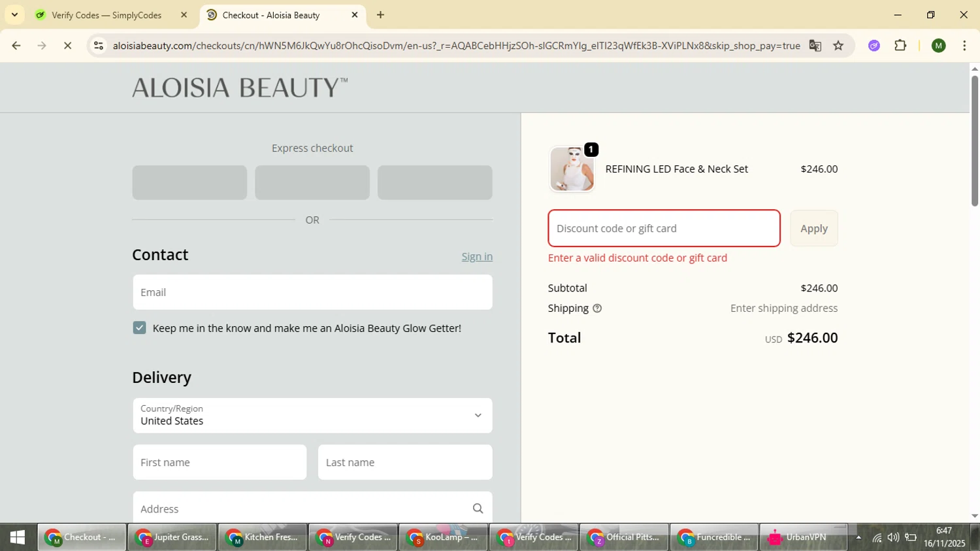Switch to Jupiter Grass taskbar window
The image size is (980, 551).
[x=172, y=537]
